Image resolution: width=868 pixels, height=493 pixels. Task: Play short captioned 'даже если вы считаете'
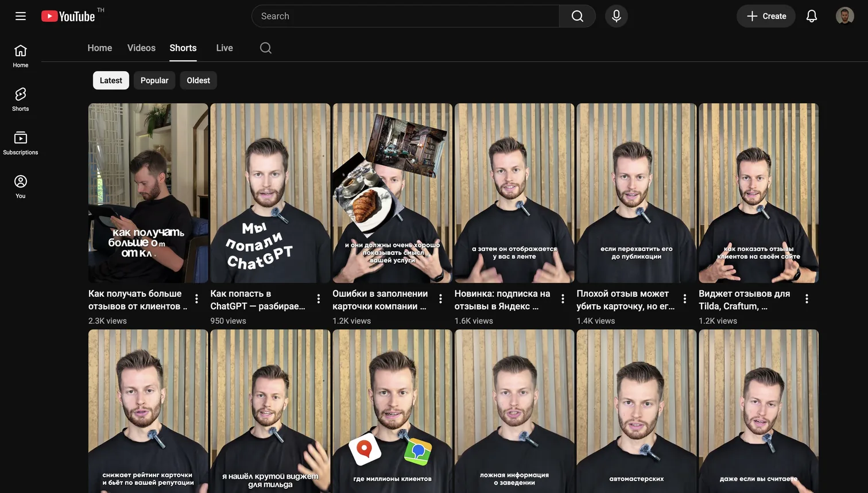[x=758, y=411]
